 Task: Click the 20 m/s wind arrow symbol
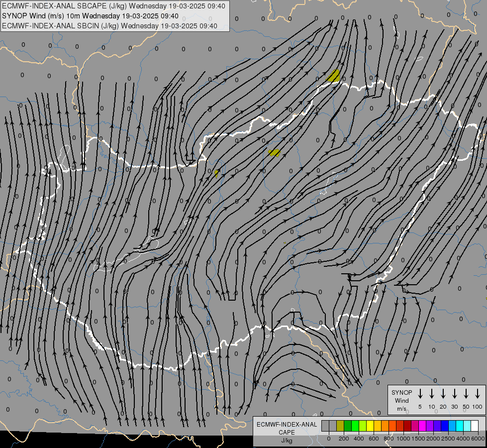tap(443, 394)
